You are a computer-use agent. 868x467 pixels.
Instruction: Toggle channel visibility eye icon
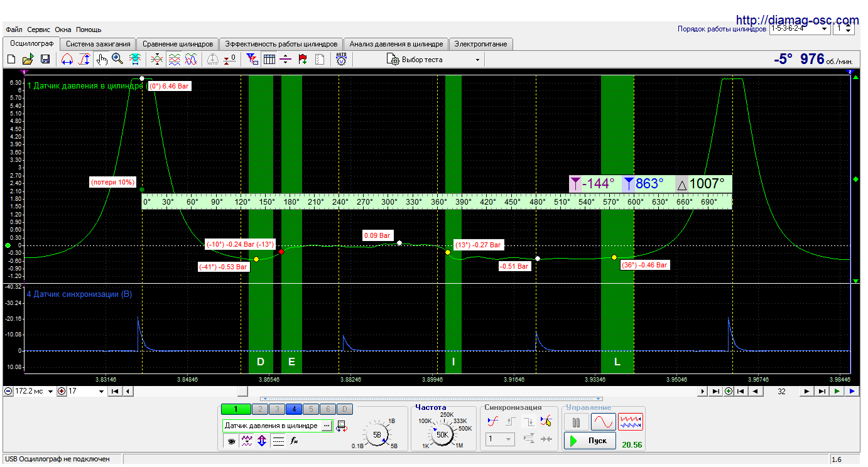coord(231,441)
